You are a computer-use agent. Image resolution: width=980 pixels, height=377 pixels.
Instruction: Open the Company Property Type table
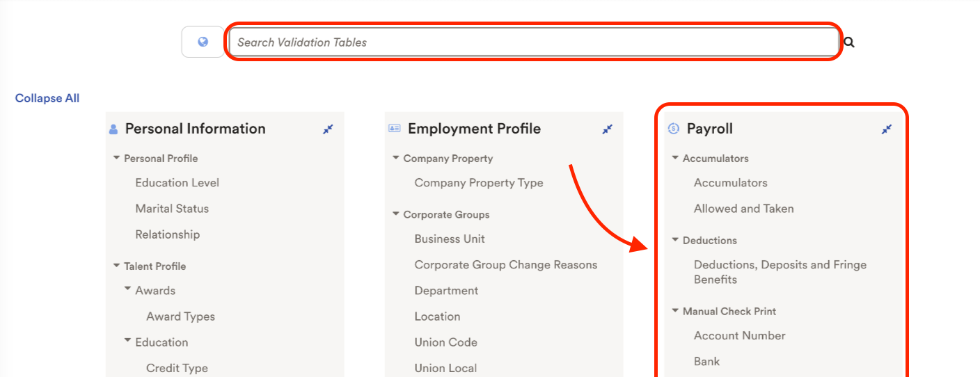(479, 183)
